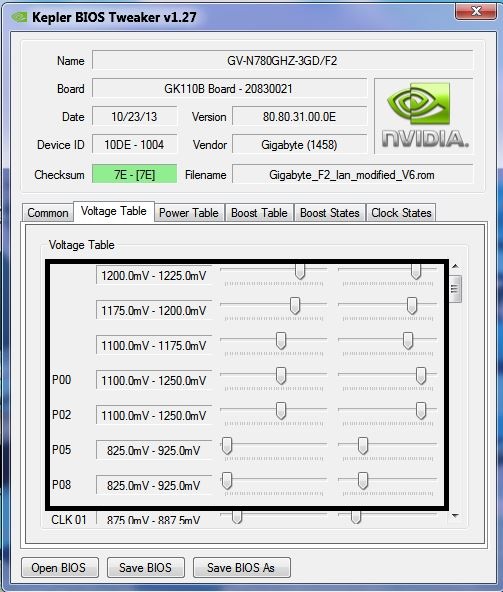The height and width of the screenshot is (592, 503).
Task: Click the Device ID field 10DE - 1004
Action: click(x=134, y=145)
